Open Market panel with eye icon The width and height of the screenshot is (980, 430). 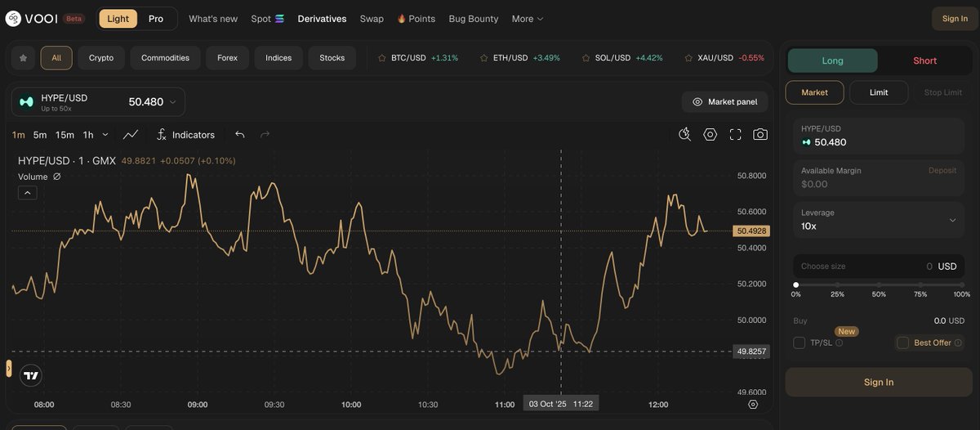725,102
